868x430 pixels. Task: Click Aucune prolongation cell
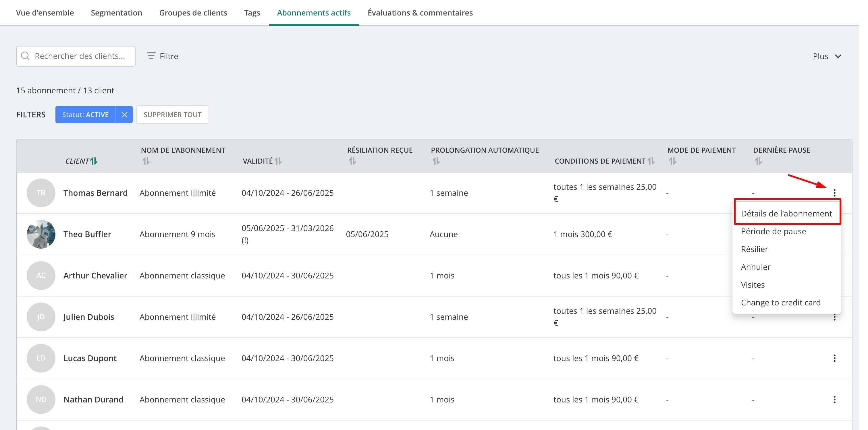443,234
